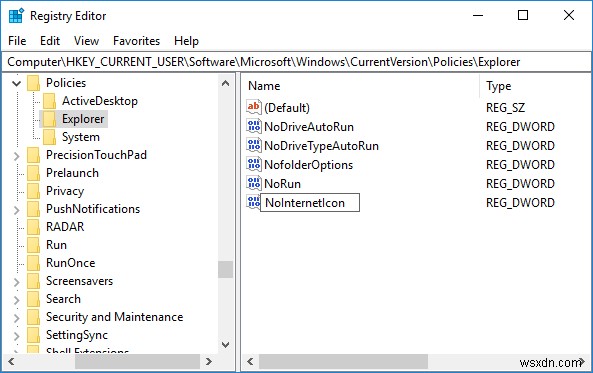Close the Registry Editor window
This screenshot has width=593, height=373.
tap(569, 16)
